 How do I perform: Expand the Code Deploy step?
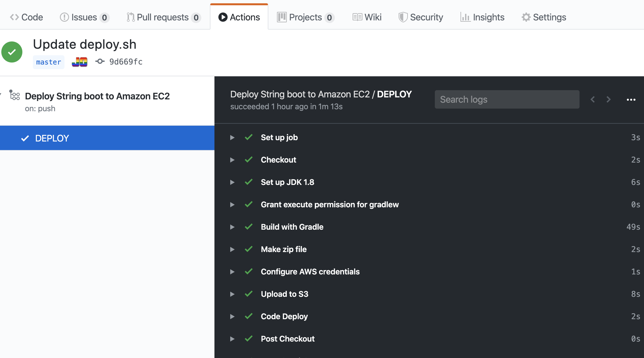(x=232, y=317)
